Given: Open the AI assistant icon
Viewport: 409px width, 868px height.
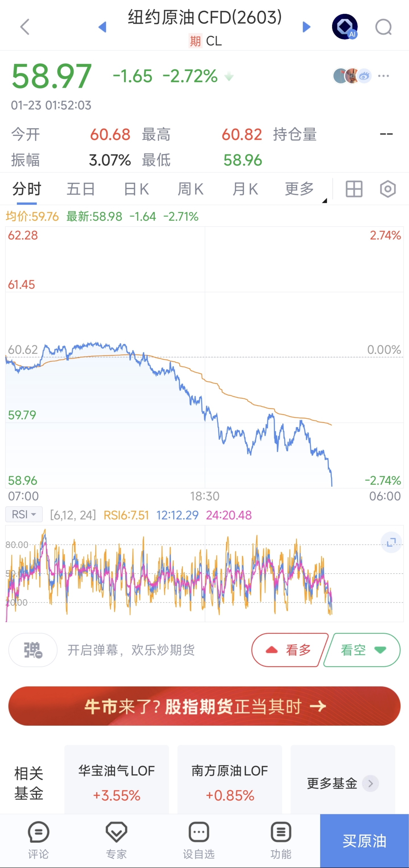Looking at the screenshot, I should point(345,27).
